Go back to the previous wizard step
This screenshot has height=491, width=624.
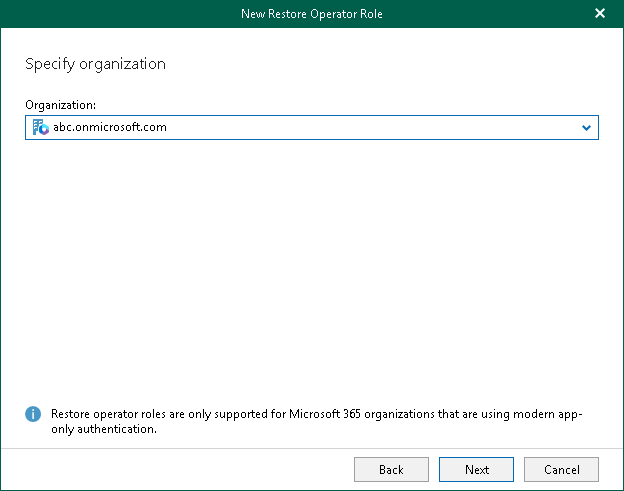391,469
